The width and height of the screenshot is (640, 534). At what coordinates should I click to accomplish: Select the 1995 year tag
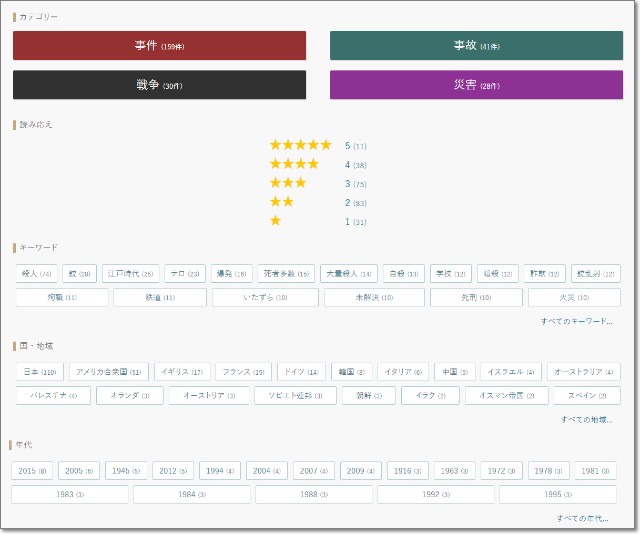(557, 494)
